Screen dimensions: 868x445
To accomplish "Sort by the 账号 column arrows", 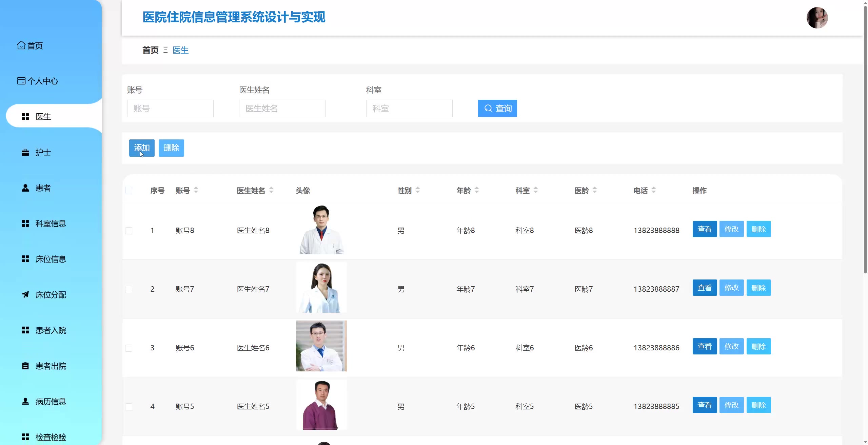I will coord(196,190).
